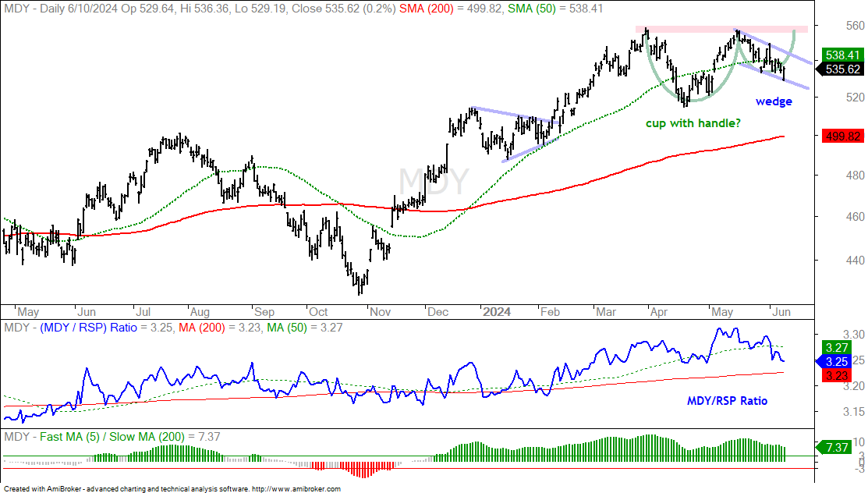
Task: Click the 'MDY/RSP Ratio' label
Action: tap(727, 400)
